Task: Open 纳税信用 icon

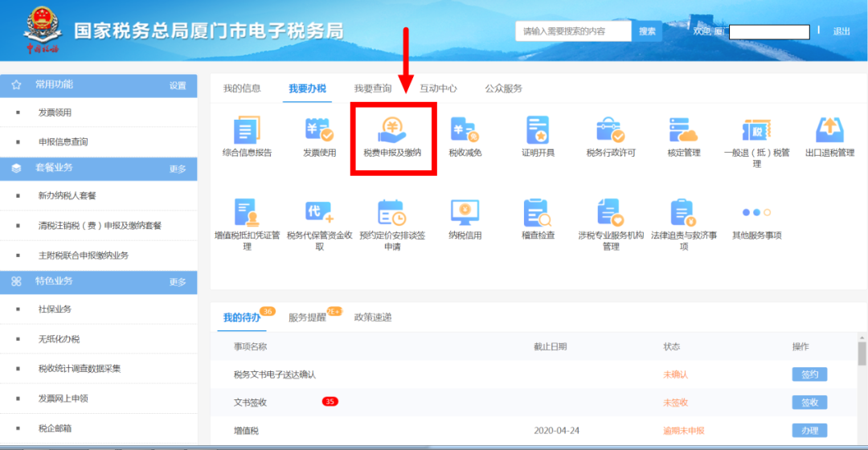Action: (x=465, y=213)
